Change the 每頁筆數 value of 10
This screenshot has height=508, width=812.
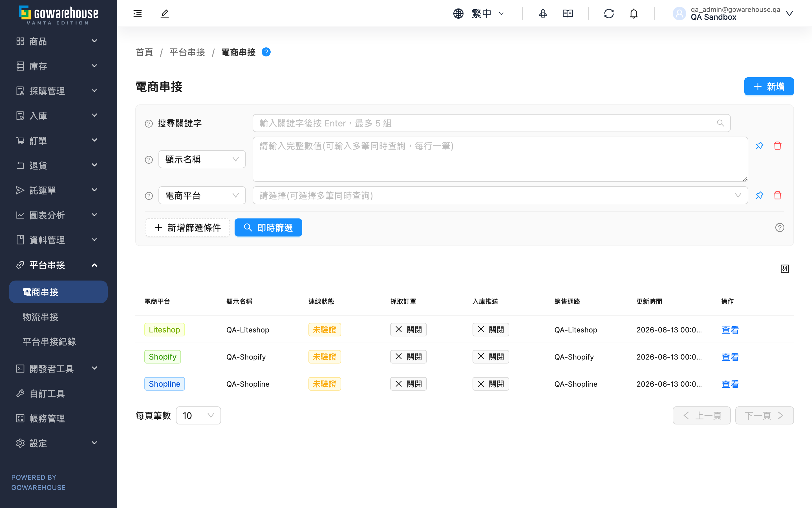(x=198, y=416)
